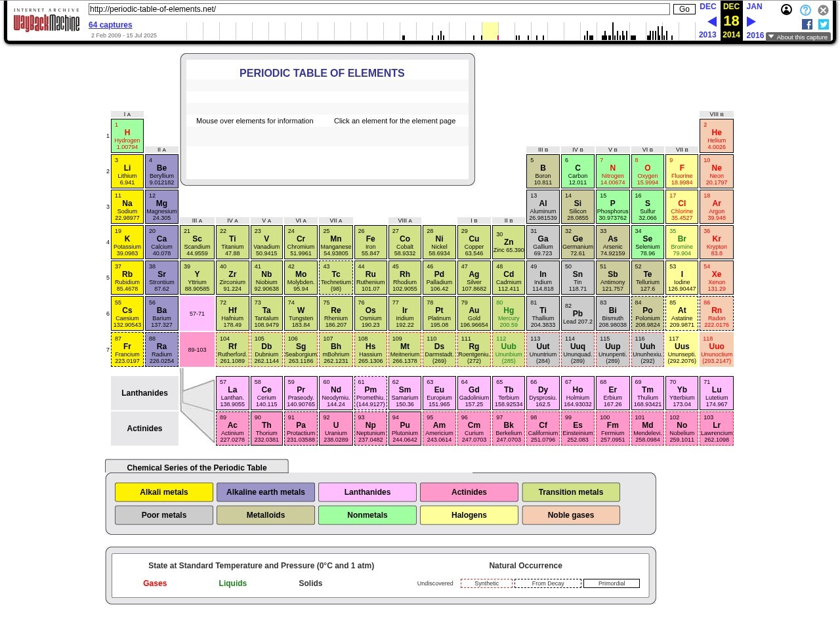The image size is (840, 630).
Task: Click the Gases state label
Action: [x=155, y=583]
